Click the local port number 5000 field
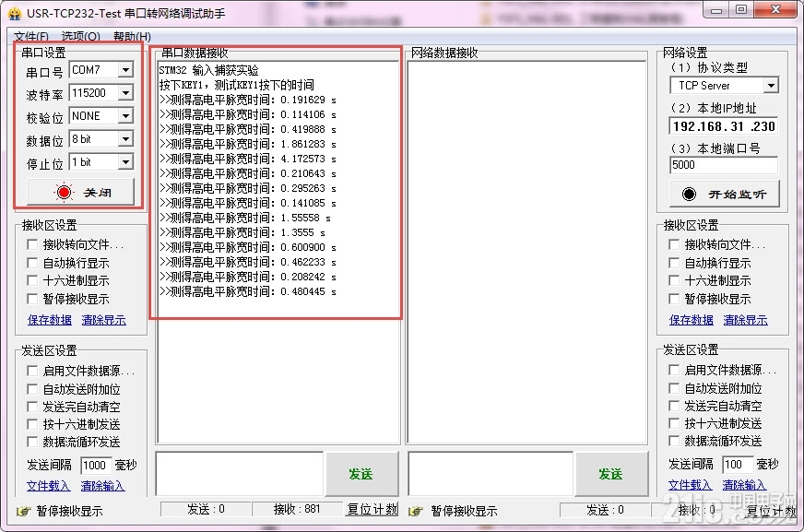 coord(724,165)
